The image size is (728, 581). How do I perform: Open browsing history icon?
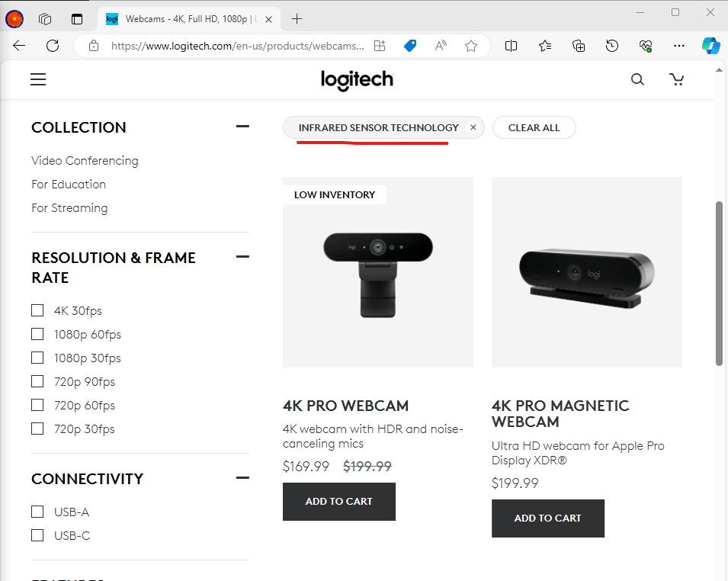(x=611, y=46)
